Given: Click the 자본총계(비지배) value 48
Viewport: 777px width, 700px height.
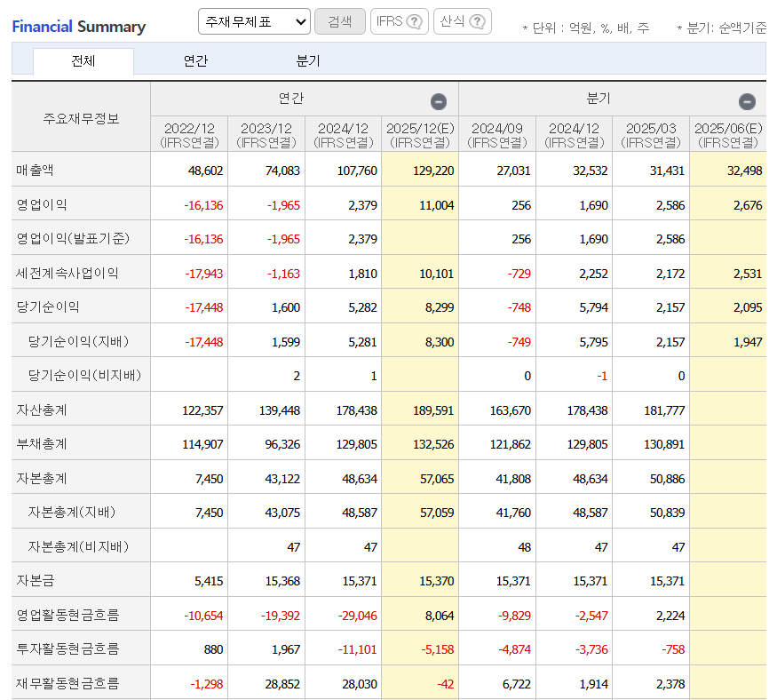Looking at the screenshot, I should (524, 547).
